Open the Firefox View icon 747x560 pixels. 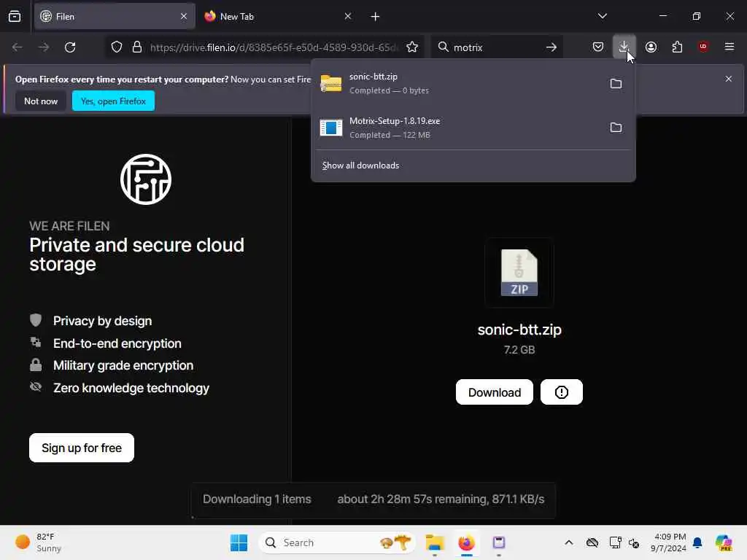15,16
